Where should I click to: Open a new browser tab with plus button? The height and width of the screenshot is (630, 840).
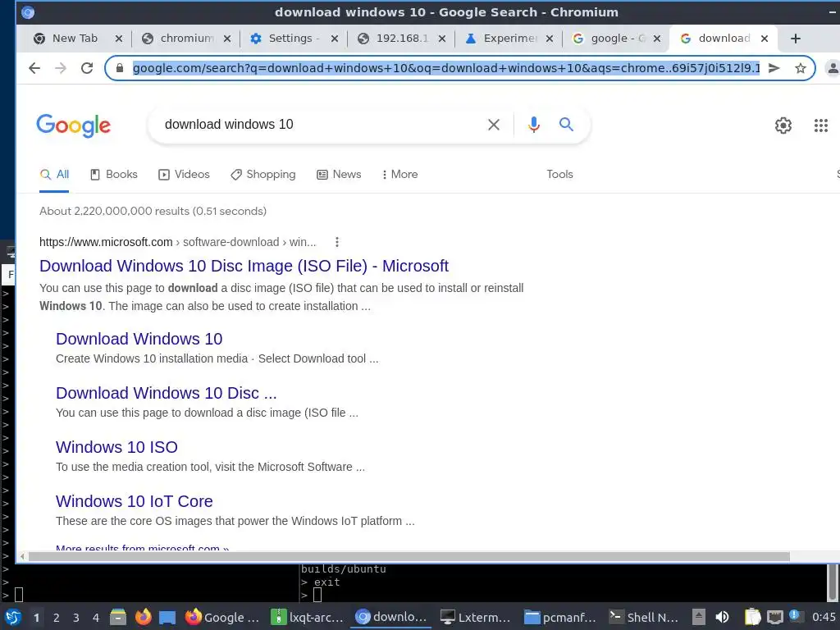(x=796, y=39)
